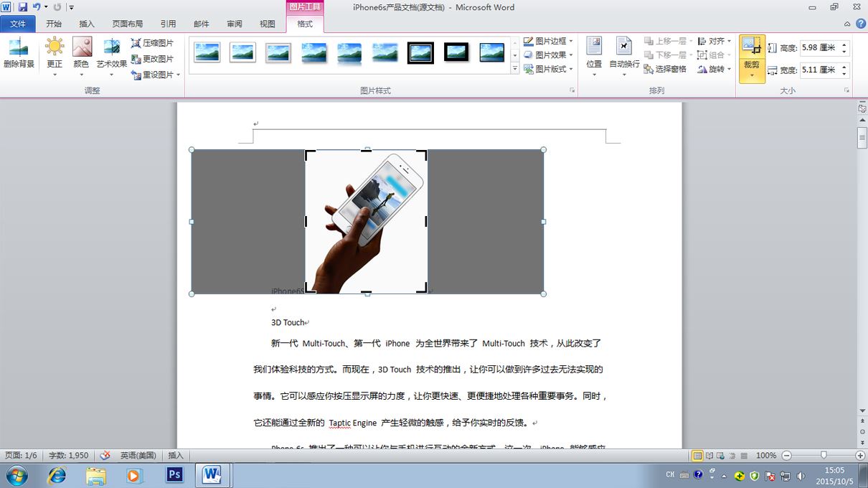Open the 更正 (Corrections) picture tool

tap(55, 56)
